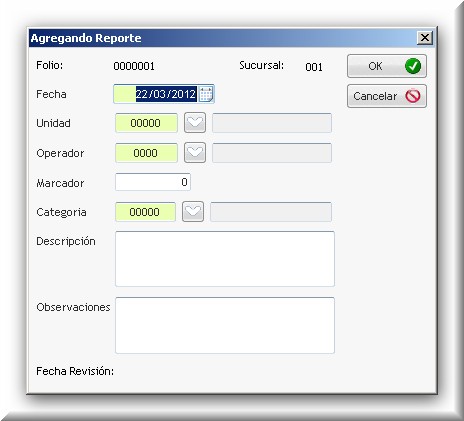Click inside the Observaciones text area

click(x=225, y=325)
